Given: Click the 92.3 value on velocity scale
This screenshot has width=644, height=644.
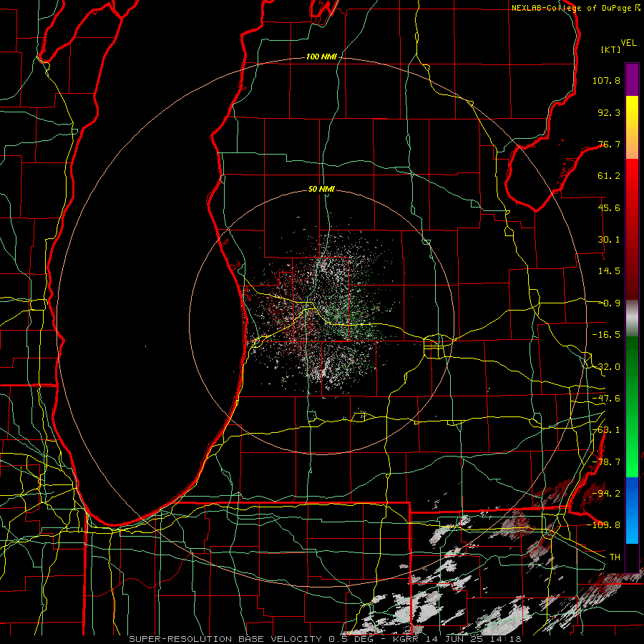Looking at the screenshot, I should [609, 112].
